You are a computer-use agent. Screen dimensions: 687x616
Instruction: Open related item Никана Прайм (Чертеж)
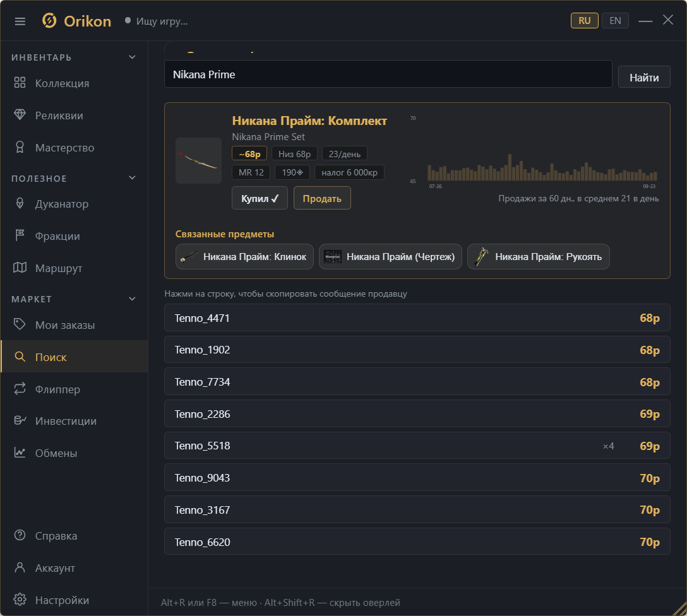coord(390,256)
